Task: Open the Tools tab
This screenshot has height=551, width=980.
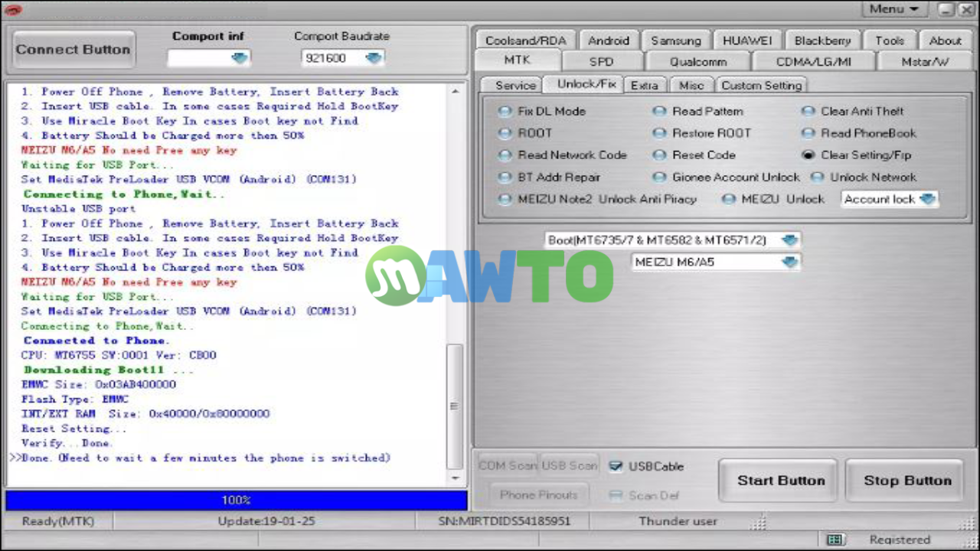Action: (x=890, y=41)
